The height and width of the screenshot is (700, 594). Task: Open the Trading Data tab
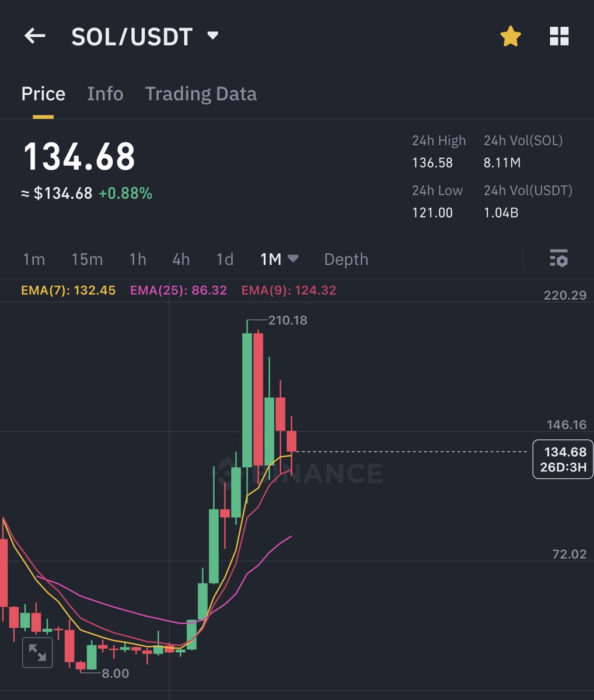click(x=201, y=94)
